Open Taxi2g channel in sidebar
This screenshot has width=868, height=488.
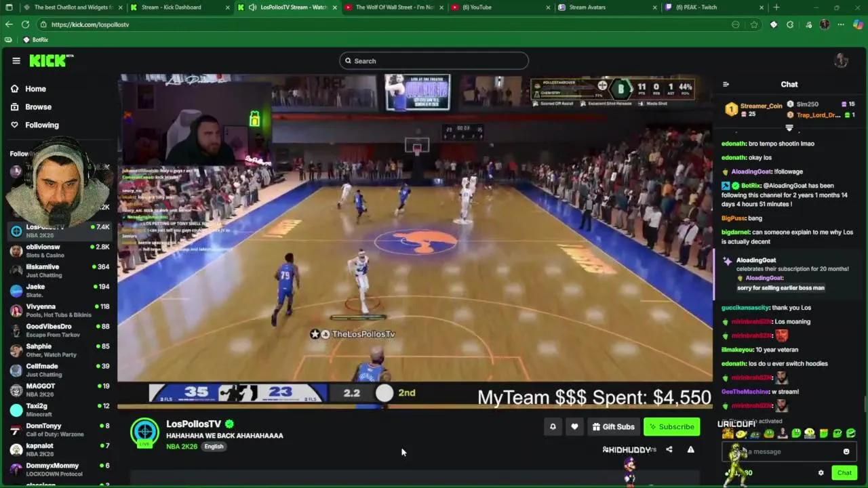tap(60, 410)
